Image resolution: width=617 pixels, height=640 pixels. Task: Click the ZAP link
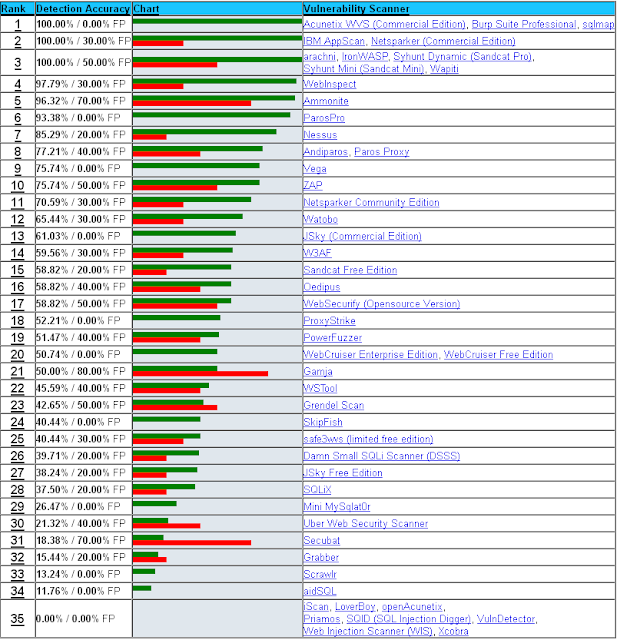pos(313,185)
